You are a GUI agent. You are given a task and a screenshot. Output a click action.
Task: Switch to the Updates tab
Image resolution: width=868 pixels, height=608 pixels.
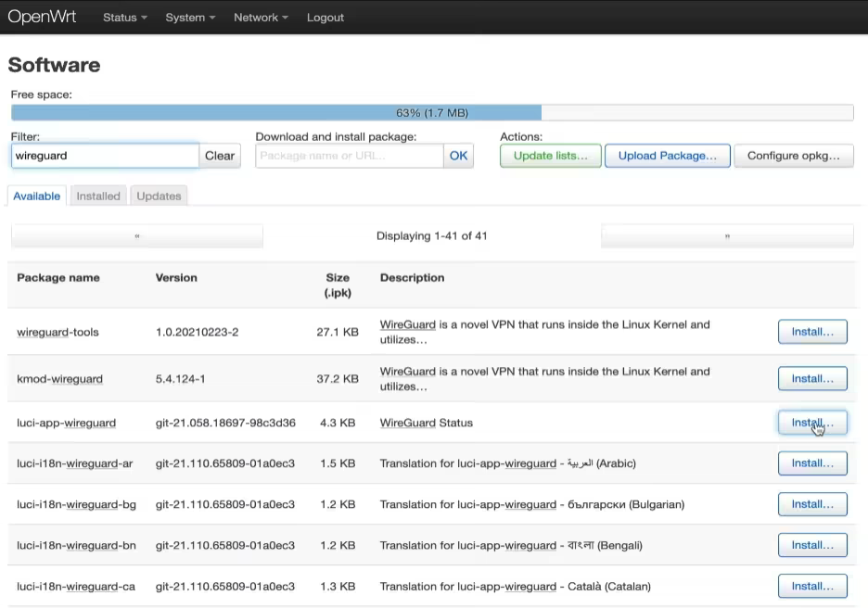tap(159, 196)
